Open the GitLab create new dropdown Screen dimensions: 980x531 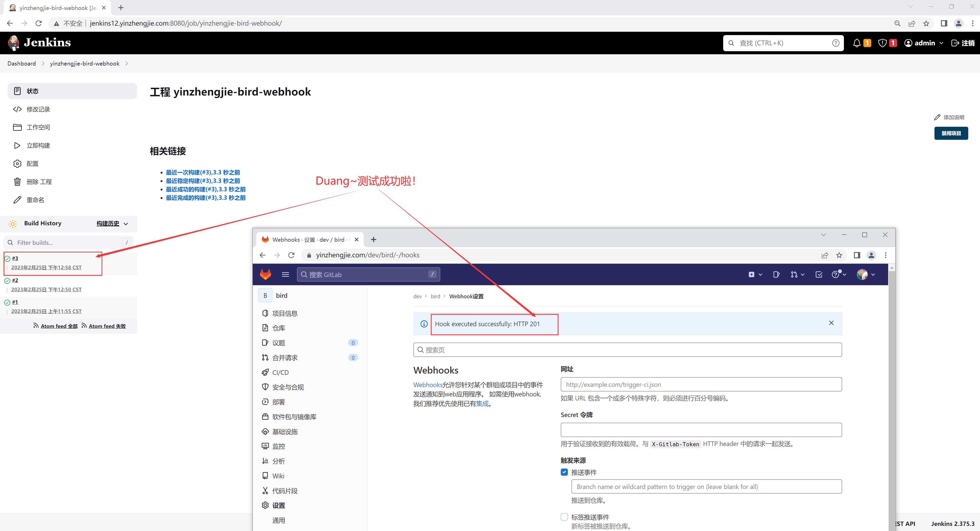[x=755, y=274]
